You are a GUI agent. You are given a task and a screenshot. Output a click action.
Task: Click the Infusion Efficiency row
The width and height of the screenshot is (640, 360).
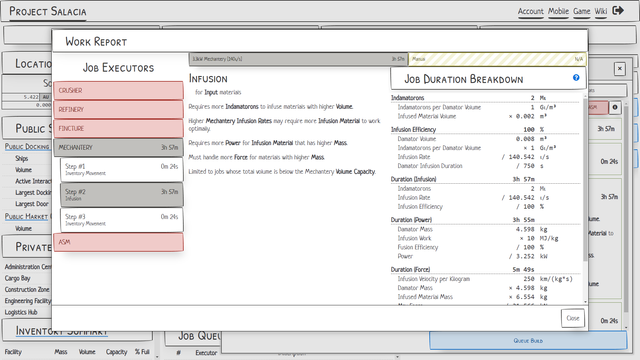click(485, 129)
